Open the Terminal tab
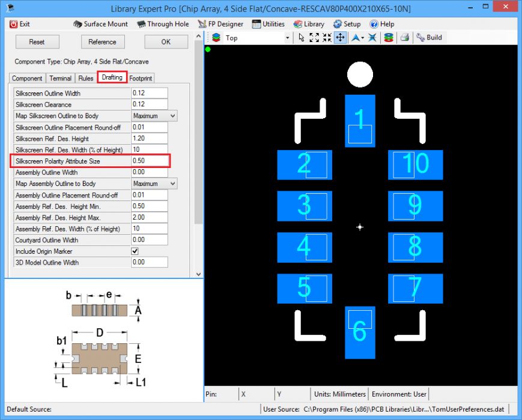This screenshot has height=420, width=522. coord(61,78)
